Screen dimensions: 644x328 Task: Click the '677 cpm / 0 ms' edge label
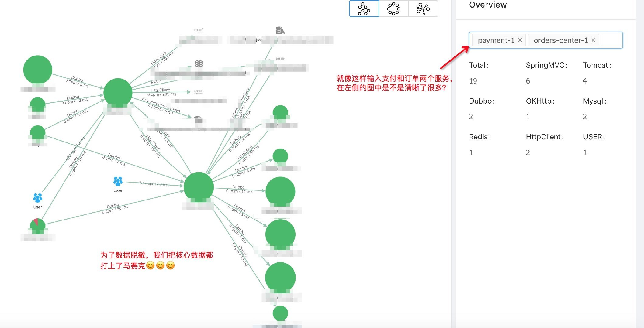[154, 184]
